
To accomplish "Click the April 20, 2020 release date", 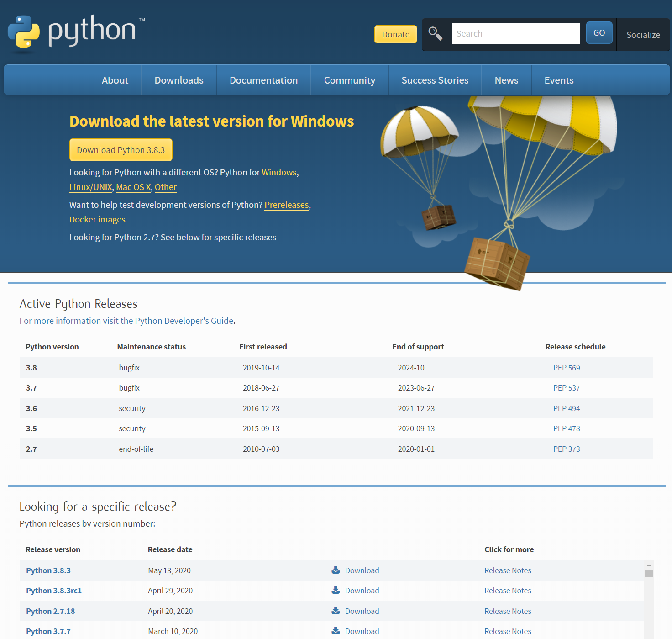I will tap(170, 611).
